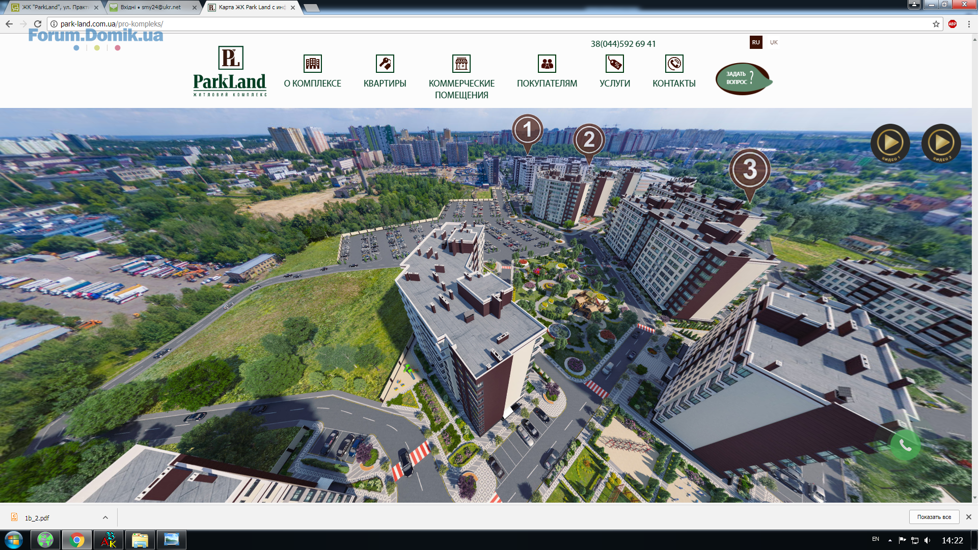Click the scrollbar down arrow on the page

pos(975,499)
